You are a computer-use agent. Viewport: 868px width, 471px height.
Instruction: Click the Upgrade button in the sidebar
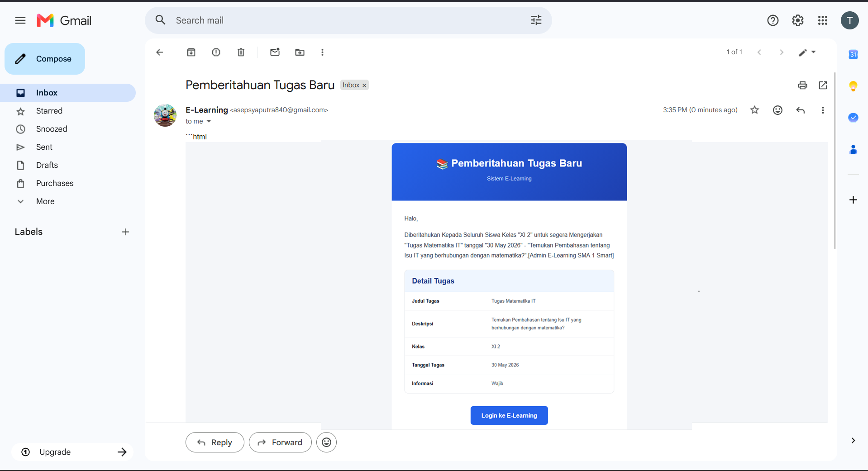(72, 452)
